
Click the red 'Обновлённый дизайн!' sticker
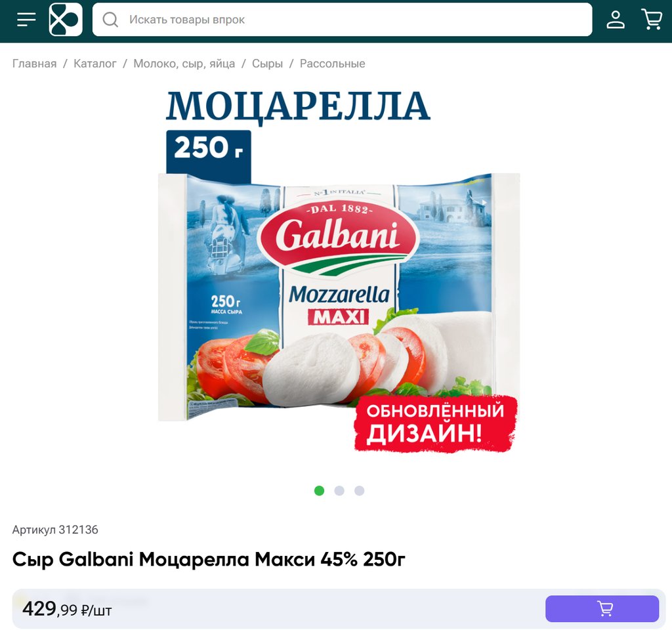click(x=436, y=423)
